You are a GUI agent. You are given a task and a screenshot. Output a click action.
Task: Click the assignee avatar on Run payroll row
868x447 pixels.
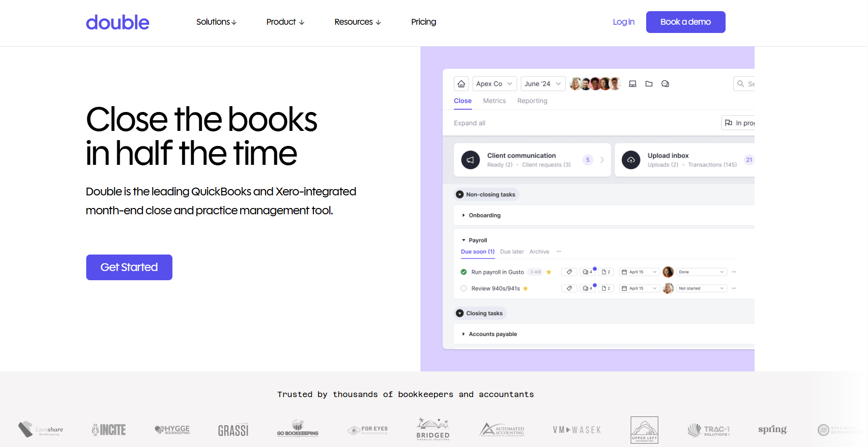668,272
